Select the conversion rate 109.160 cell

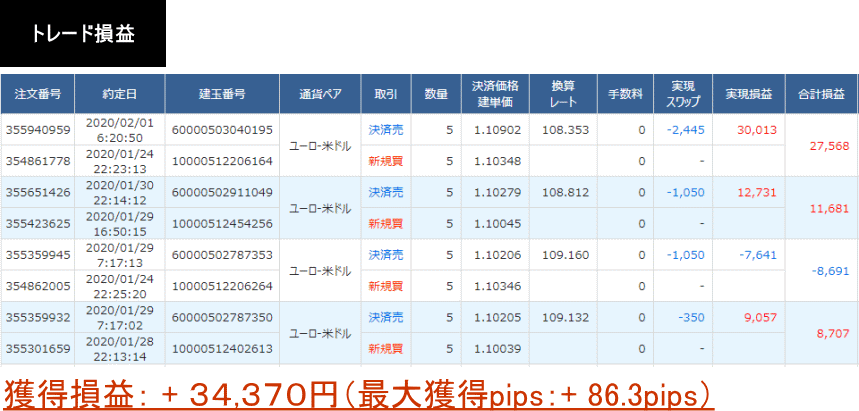click(x=561, y=255)
